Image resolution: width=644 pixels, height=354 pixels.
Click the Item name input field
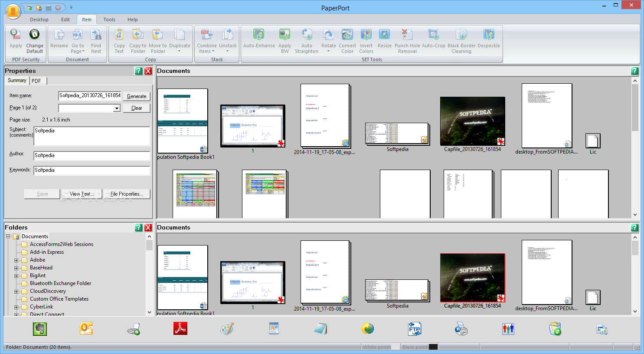pos(90,95)
